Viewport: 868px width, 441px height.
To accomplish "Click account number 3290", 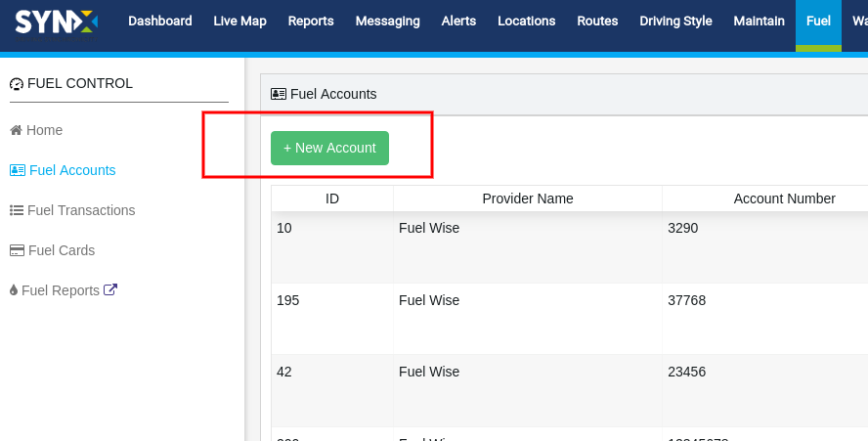I will 683,228.
